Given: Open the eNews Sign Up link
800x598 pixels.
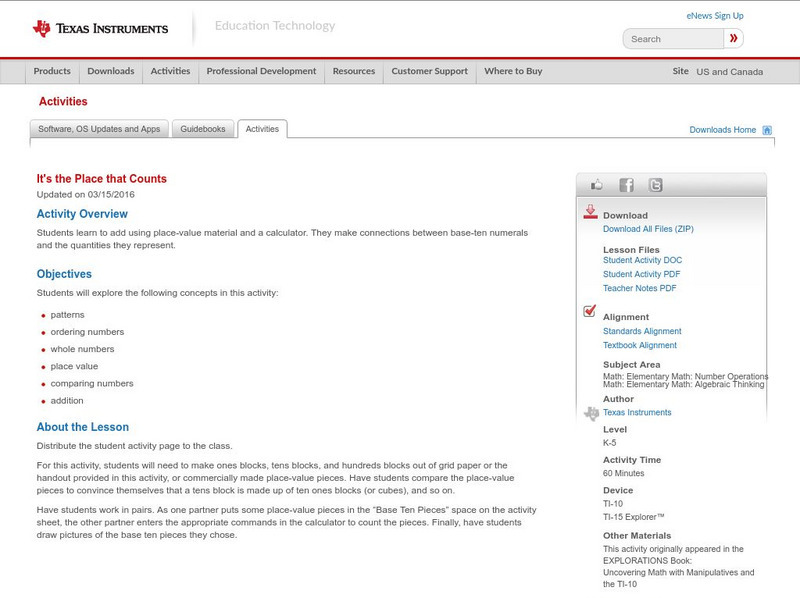Looking at the screenshot, I should [715, 16].
